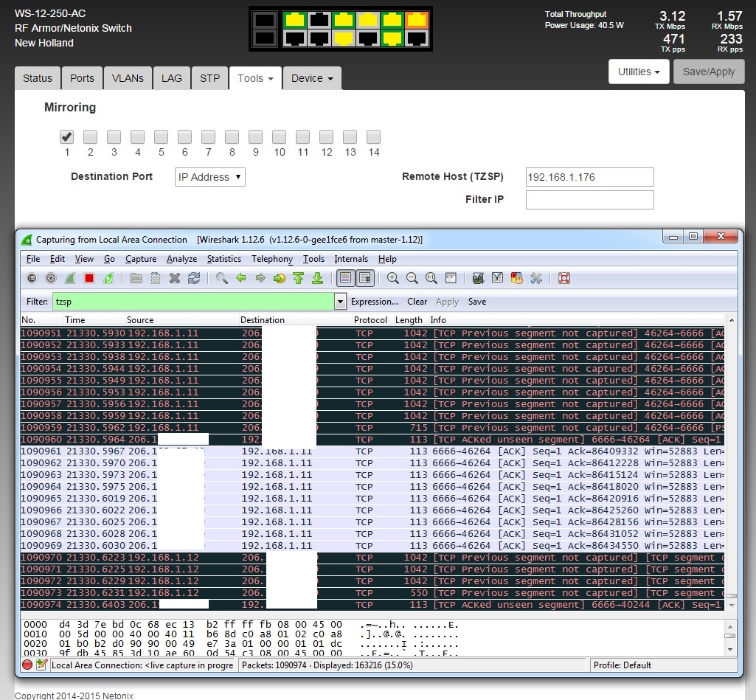756x700 pixels.
Task: Go forward in packet history
Action: click(260, 278)
